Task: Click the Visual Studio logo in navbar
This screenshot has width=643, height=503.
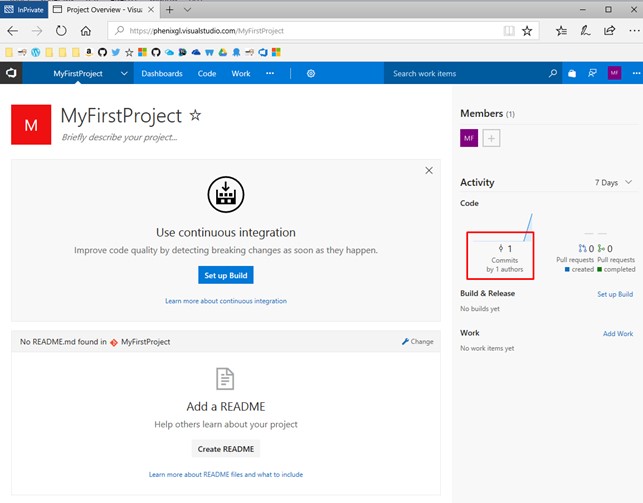Action: coord(11,73)
